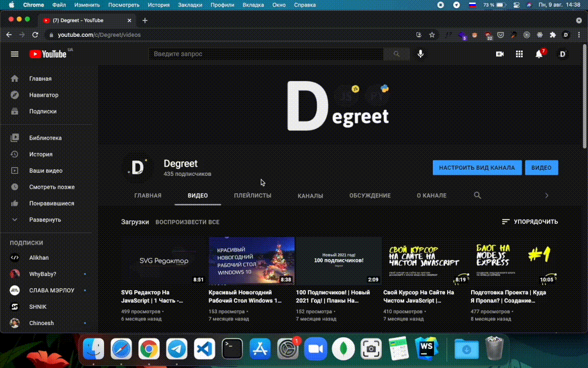Image resolution: width=588 pixels, height=368 pixels.
Task: Click the channel search magnifier icon
Action: pos(477,195)
